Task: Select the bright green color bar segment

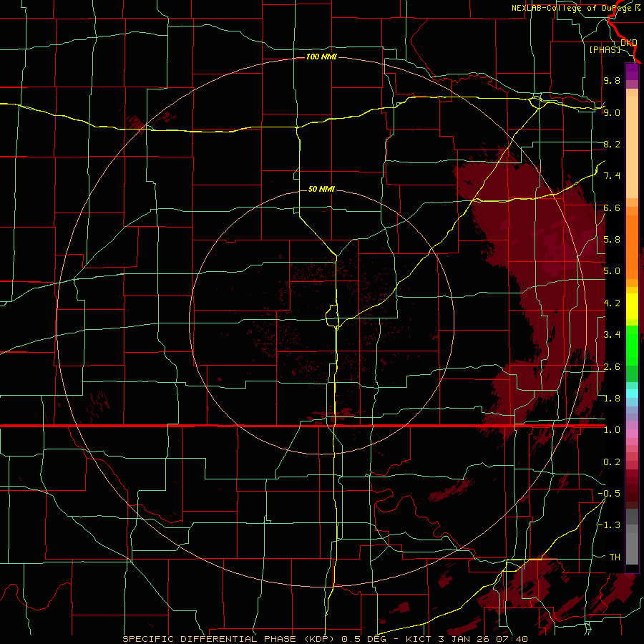Action: 632,345
